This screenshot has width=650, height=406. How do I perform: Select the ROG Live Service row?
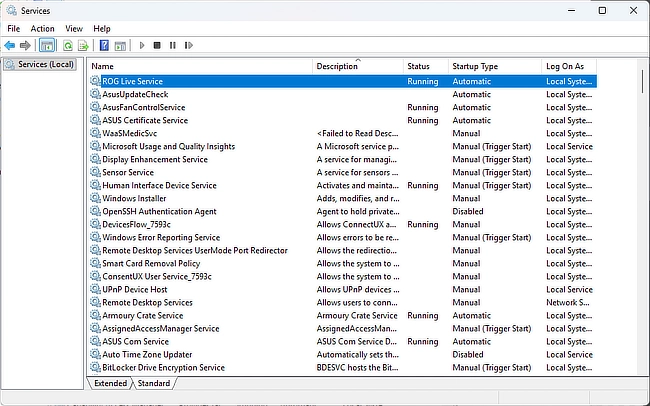[x=343, y=81]
